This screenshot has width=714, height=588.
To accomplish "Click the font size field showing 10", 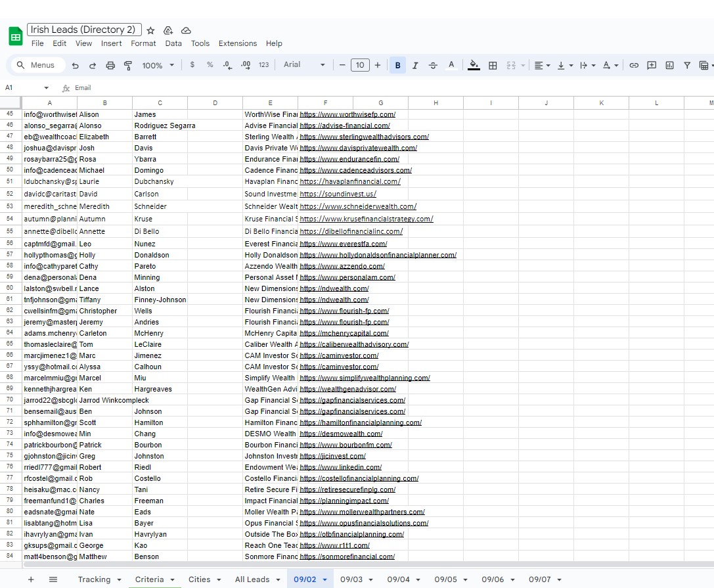I will coord(360,65).
